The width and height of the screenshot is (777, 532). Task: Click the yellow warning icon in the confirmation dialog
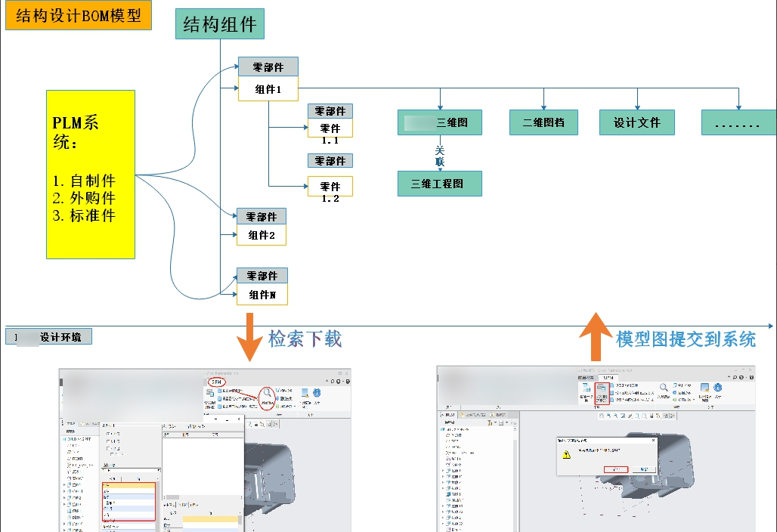566,455
